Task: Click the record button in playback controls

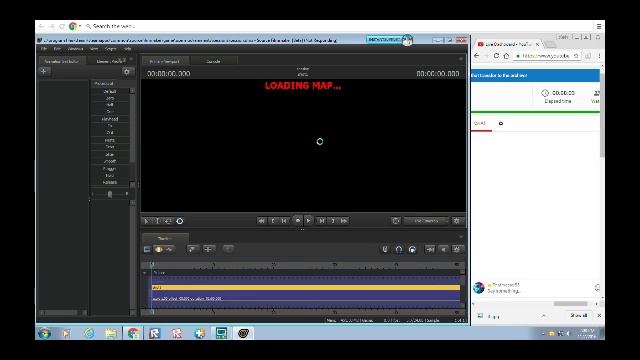Action: point(298,220)
